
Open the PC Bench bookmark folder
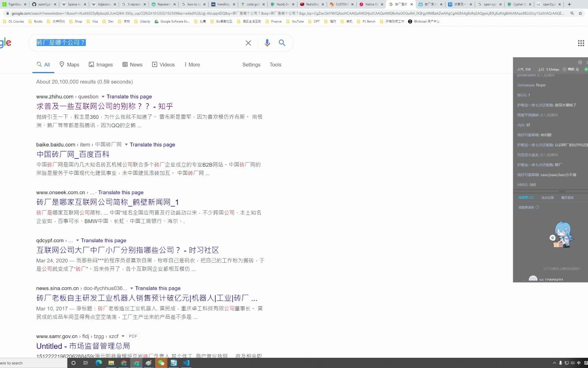click(366, 21)
